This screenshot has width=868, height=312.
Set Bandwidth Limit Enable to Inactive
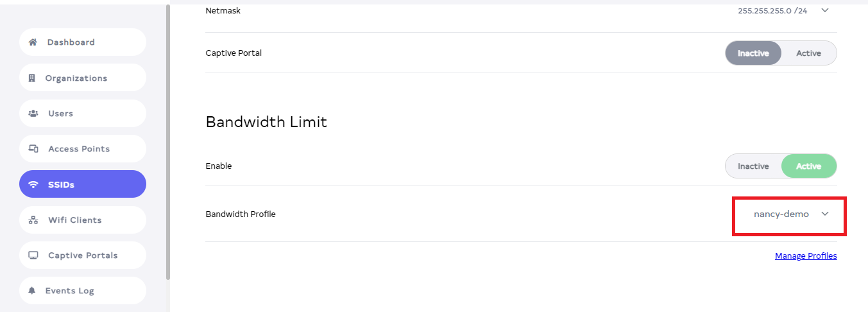[753, 166]
